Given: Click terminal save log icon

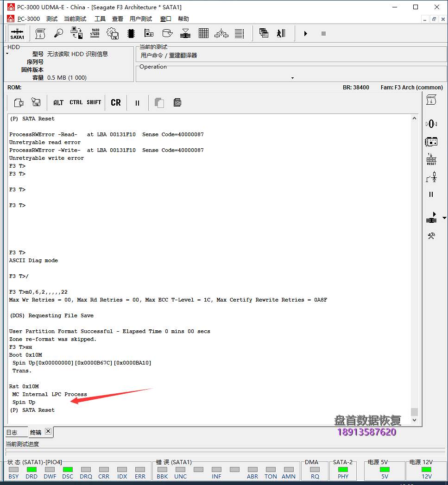Looking at the screenshot, I should (x=36, y=102).
